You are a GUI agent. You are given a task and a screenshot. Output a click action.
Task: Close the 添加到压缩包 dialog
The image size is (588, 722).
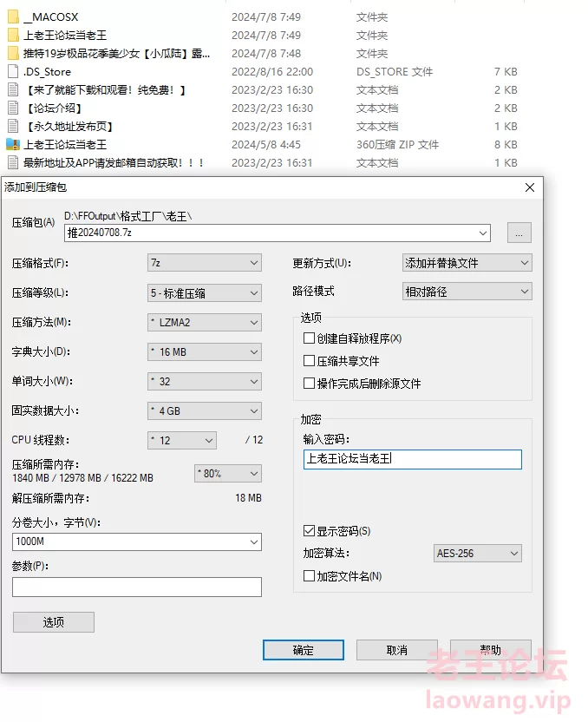coord(530,187)
